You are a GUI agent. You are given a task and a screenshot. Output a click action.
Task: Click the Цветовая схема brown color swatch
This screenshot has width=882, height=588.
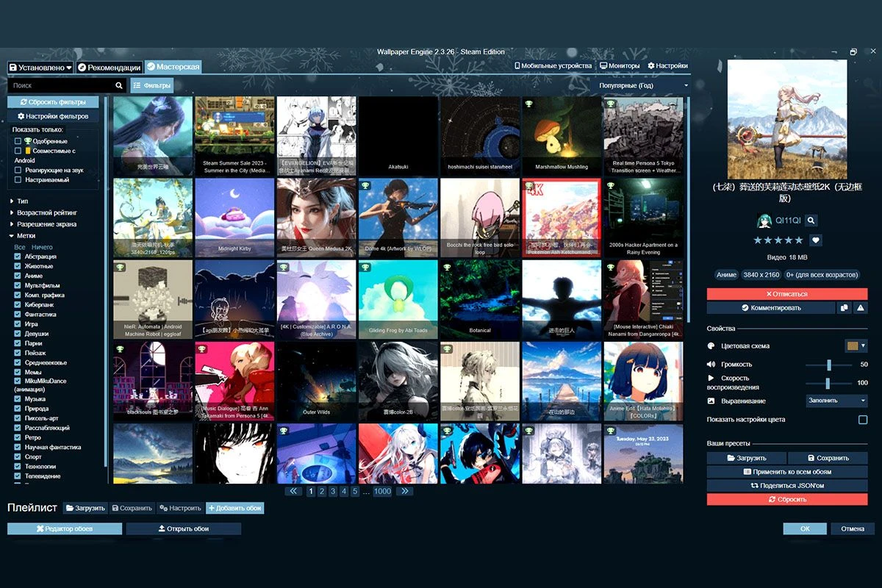853,345
